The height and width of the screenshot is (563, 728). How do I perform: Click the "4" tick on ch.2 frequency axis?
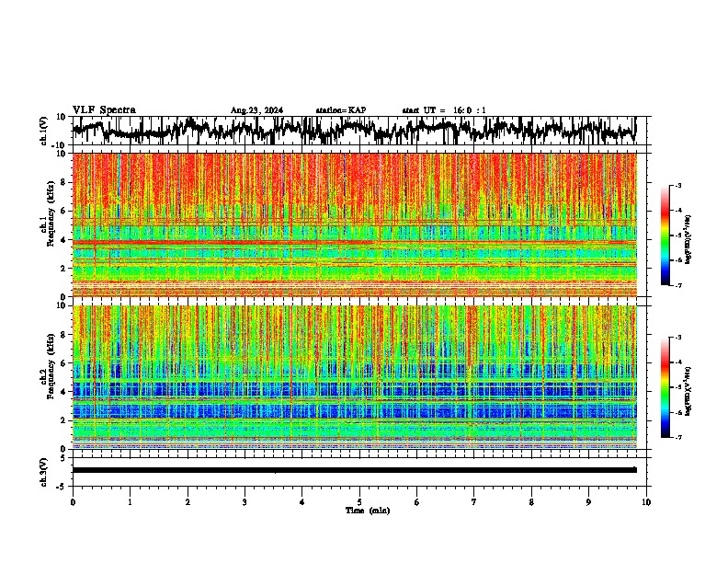click(x=64, y=392)
